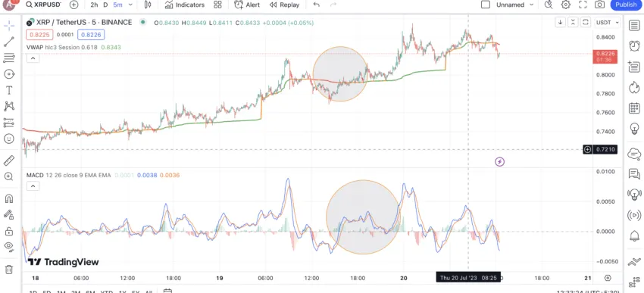
Task: Open the alerts panel clock icon
Action: (634, 45)
